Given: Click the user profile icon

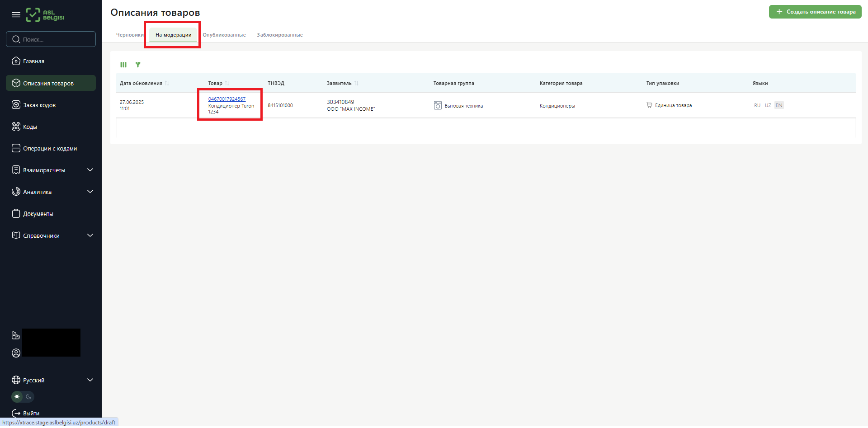Looking at the screenshot, I should coord(16,353).
